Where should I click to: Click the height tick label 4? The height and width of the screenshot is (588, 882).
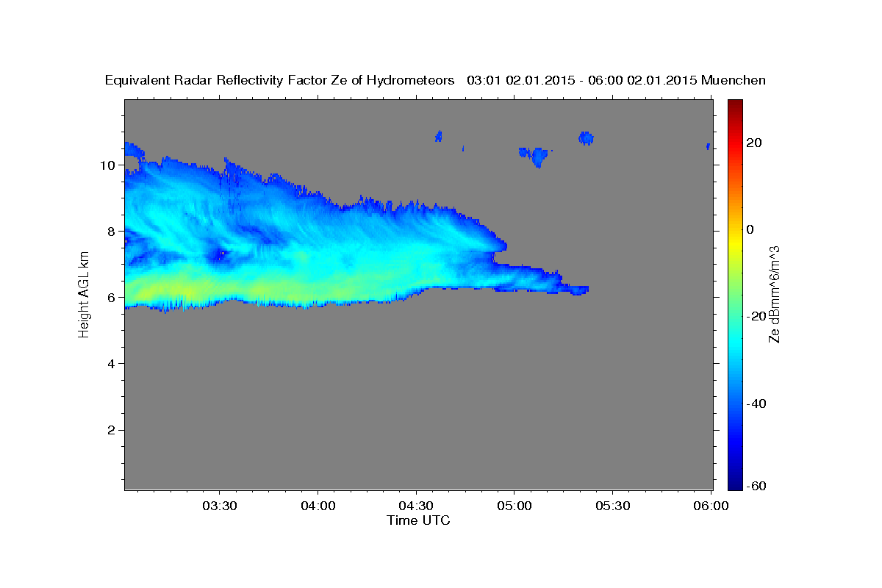pos(111,363)
